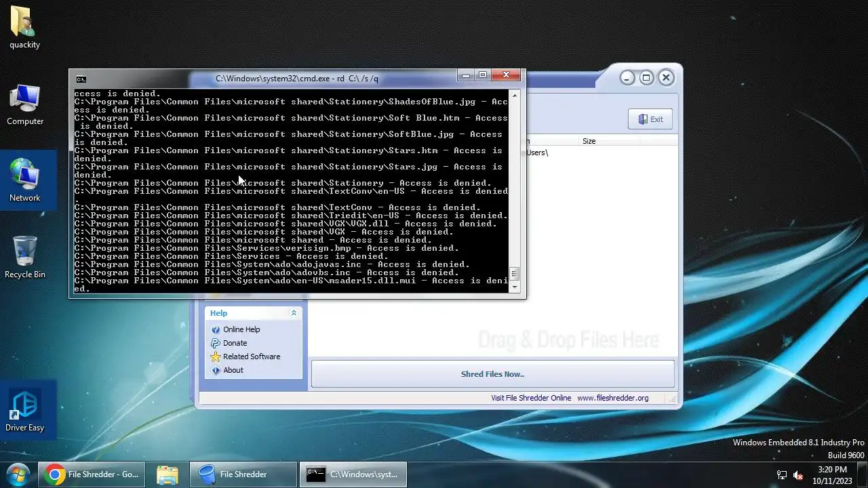Click Shred Files Now button
This screenshot has width=868, height=488.
[492, 374]
